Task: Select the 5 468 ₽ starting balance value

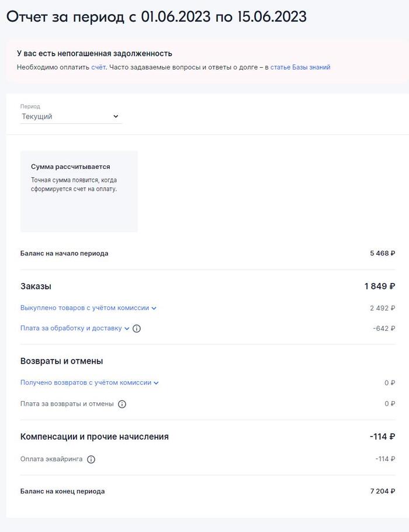Action: pos(382,254)
